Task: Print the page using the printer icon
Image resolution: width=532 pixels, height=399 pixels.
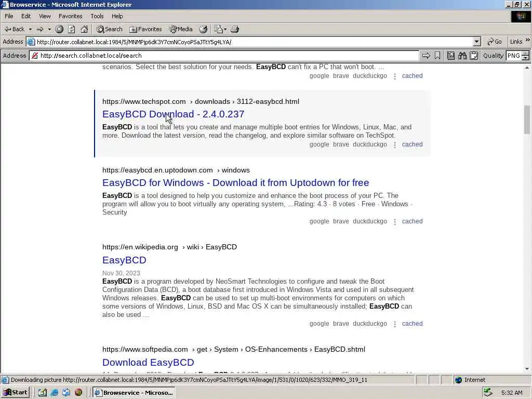Action: (x=235, y=29)
